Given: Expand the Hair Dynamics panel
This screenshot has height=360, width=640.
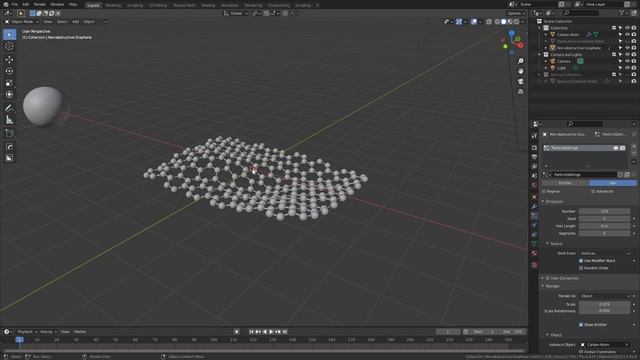Looking at the screenshot, I should click(543, 278).
